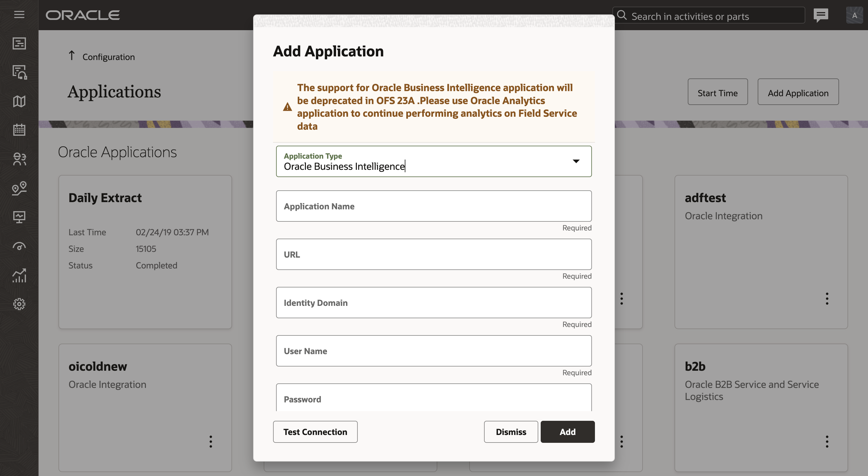Focus the URL input field
The image size is (868, 476).
(x=434, y=254)
